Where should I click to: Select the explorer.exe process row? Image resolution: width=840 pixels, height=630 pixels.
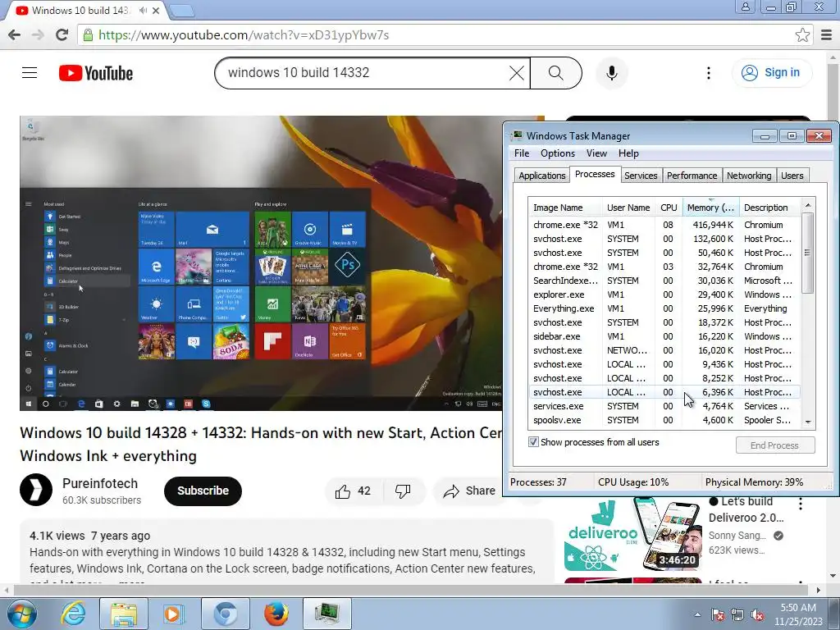664,294
